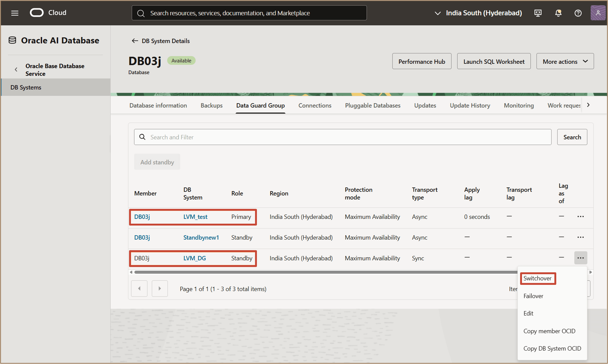Open the help question mark icon
Viewport: 608px width, 364px height.
coord(578,13)
